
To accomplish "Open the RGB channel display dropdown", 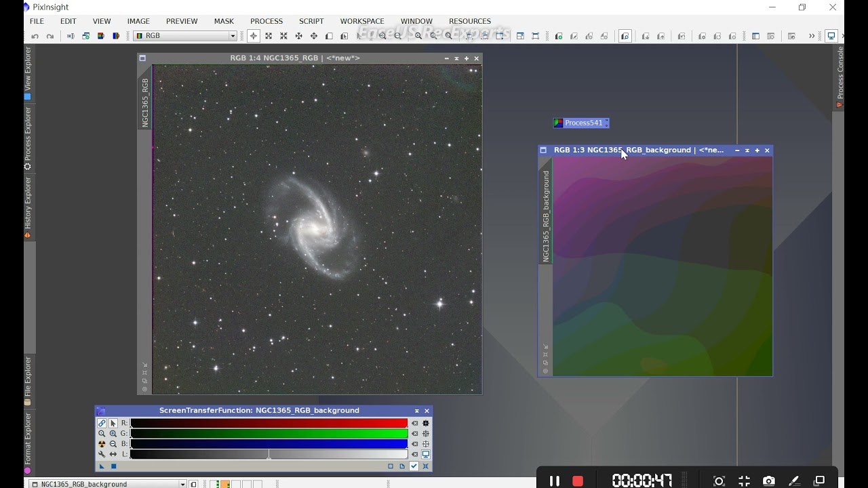I will [185, 36].
